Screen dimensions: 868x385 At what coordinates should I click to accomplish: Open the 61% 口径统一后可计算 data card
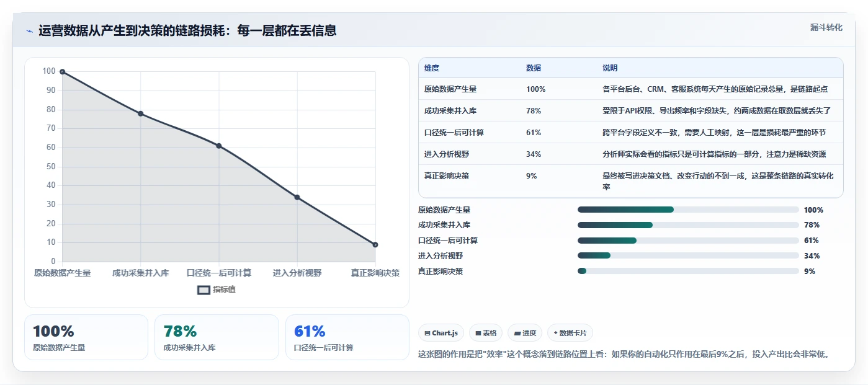pyautogui.click(x=347, y=337)
